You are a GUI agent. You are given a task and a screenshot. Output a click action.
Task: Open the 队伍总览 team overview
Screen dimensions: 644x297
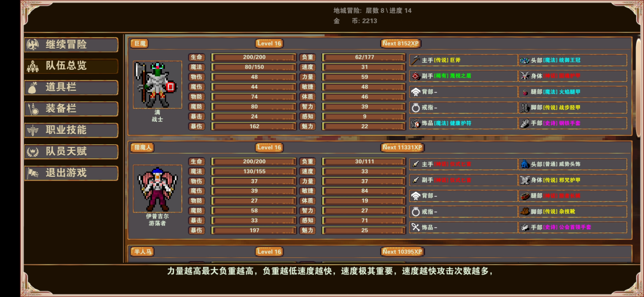[71, 66]
